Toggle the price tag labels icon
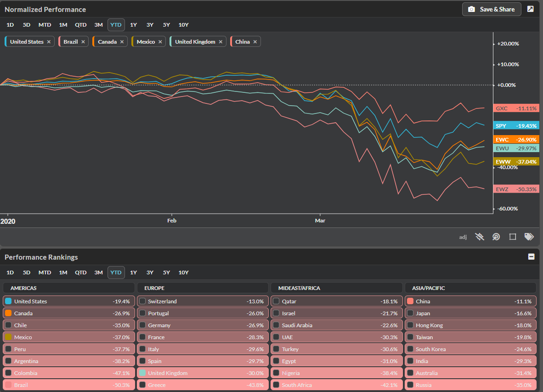This screenshot has width=543, height=392. 529,237
